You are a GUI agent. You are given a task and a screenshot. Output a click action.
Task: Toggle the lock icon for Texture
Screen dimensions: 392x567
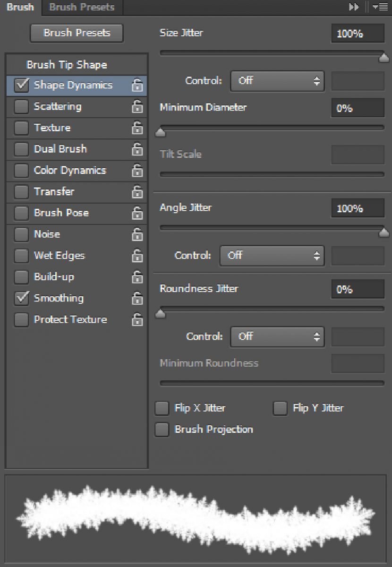[137, 128]
